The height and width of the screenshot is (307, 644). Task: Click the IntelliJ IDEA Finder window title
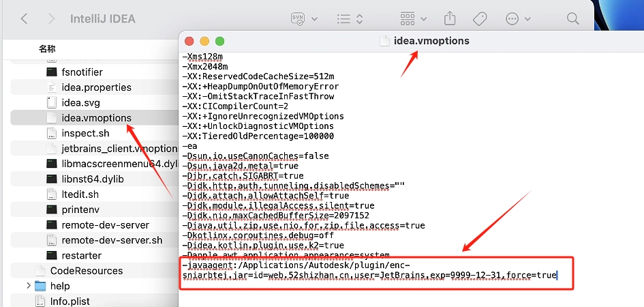click(x=103, y=19)
